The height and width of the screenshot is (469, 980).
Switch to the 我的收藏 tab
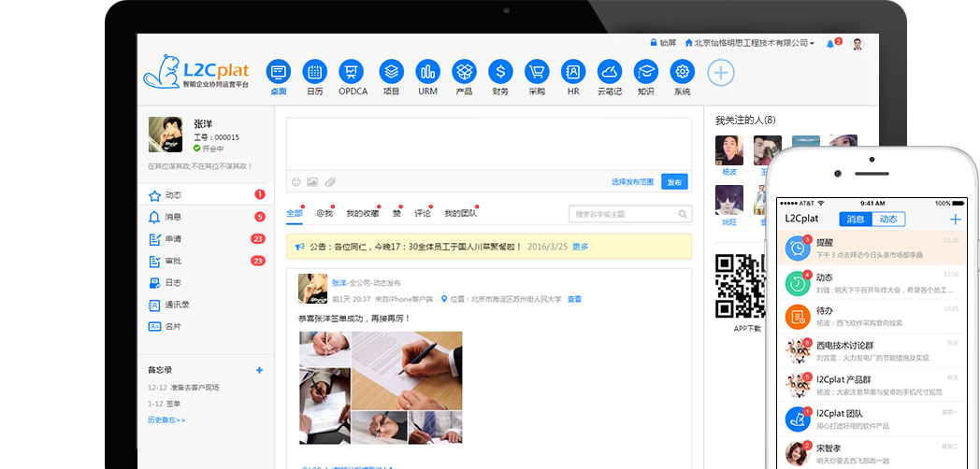(x=363, y=213)
